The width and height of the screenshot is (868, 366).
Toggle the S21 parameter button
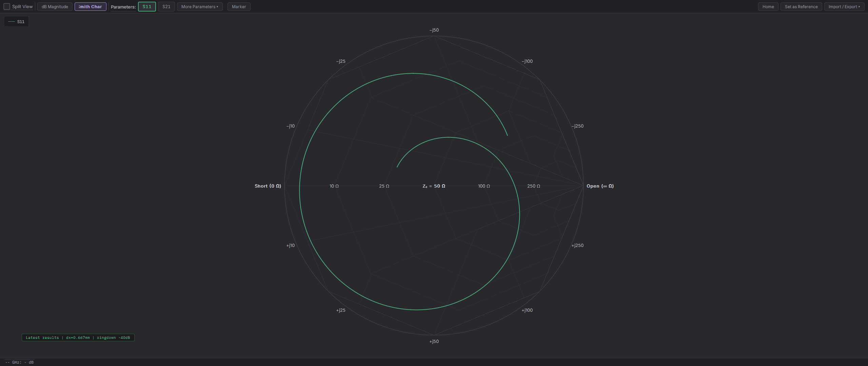coord(166,6)
